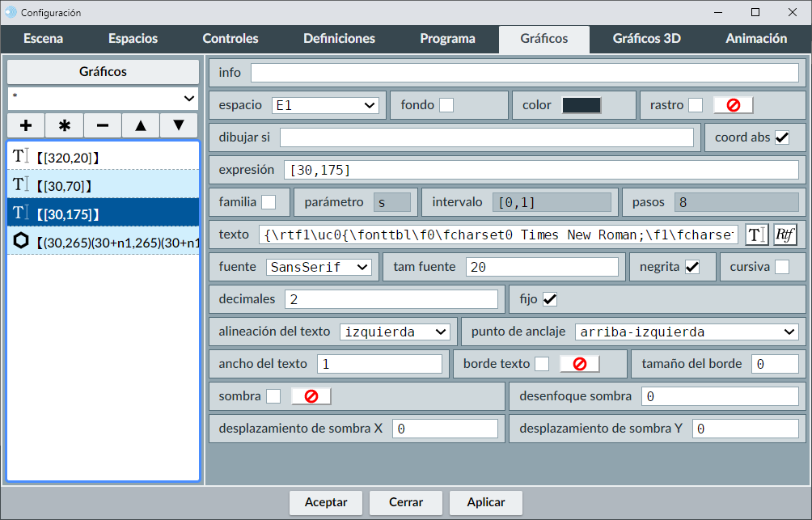Open the espacio dropdown showing E1
The image size is (812, 520).
click(x=325, y=105)
